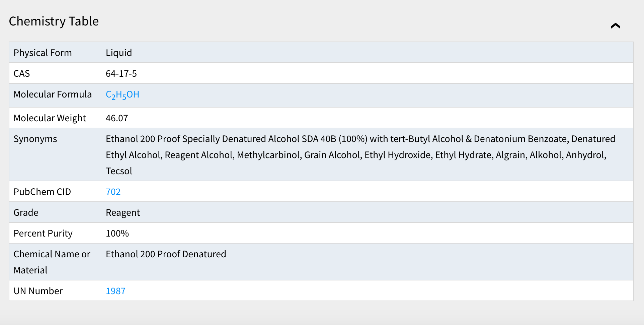The image size is (644, 325).
Task: Collapse the Chemistry Table section
Action: (x=615, y=26)
